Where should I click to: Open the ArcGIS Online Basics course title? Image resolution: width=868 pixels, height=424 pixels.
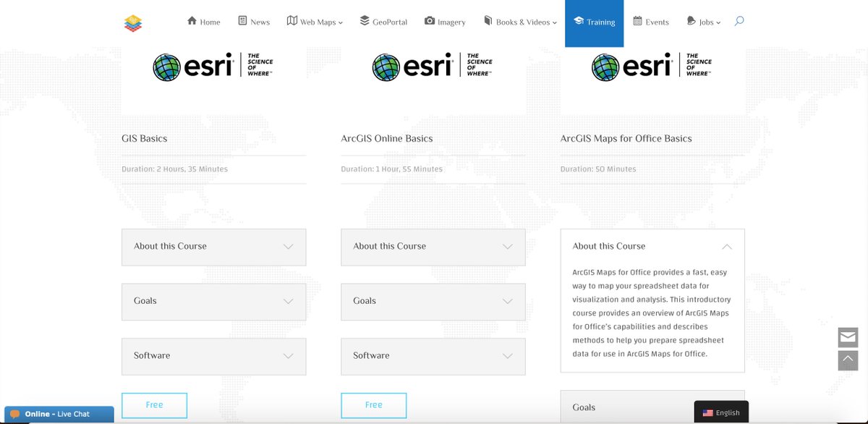[387, 138]
